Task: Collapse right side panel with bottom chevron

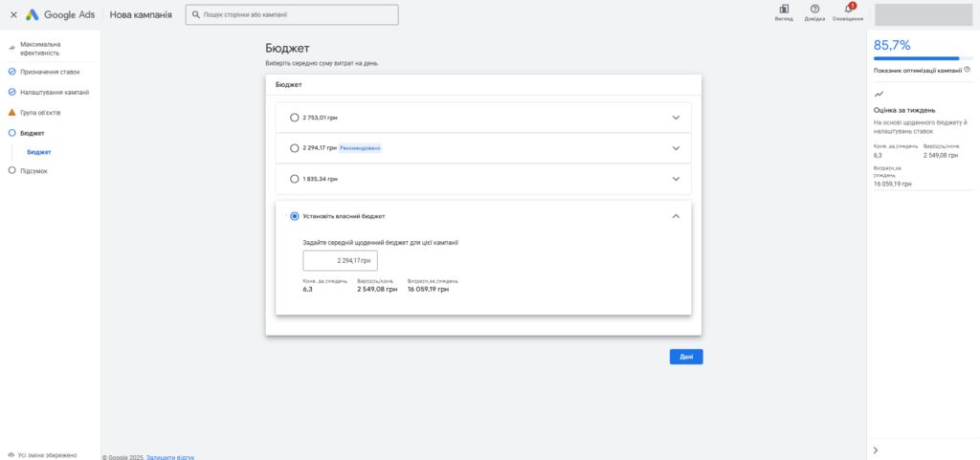Action: coord(876,449)
